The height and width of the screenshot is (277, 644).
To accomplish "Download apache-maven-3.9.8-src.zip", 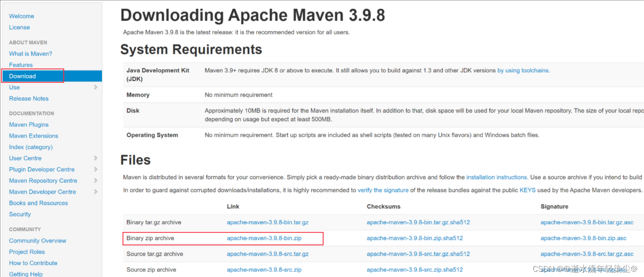I will click(264, 270).
